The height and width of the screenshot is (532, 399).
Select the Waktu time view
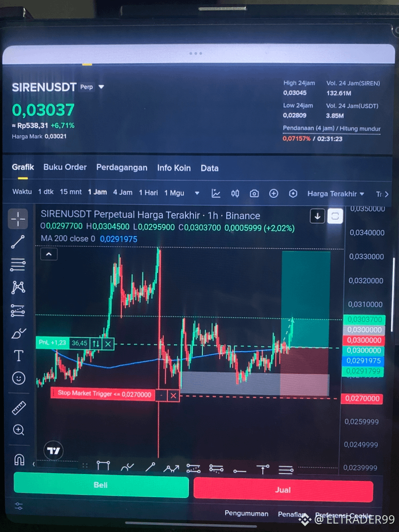coord(22,192)
